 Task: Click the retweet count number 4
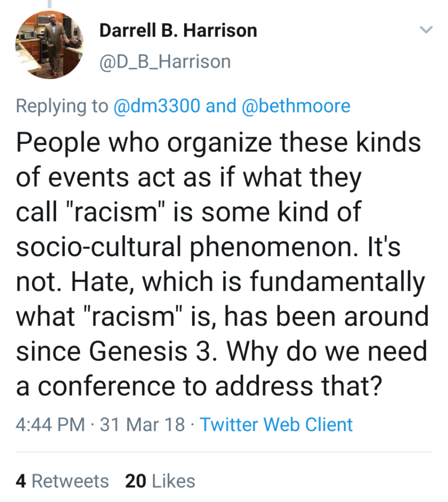pos(21,481)
